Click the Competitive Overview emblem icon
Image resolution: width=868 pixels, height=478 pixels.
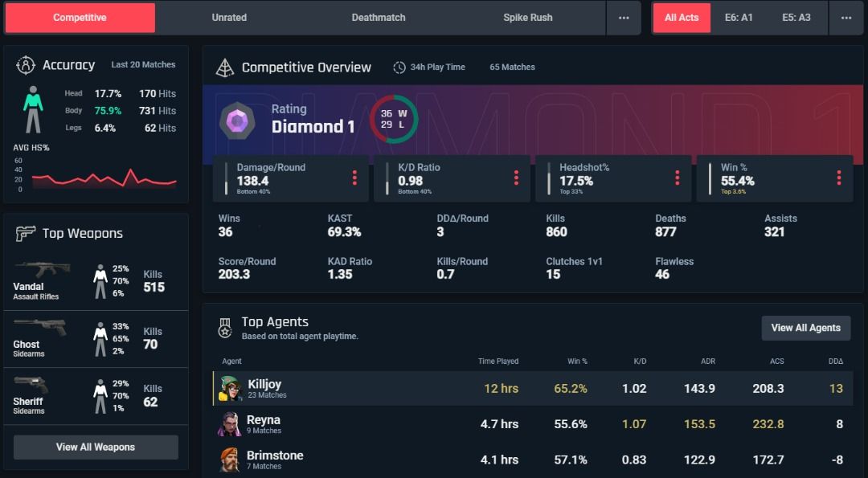pyautogui.click(x=225, y=67)
